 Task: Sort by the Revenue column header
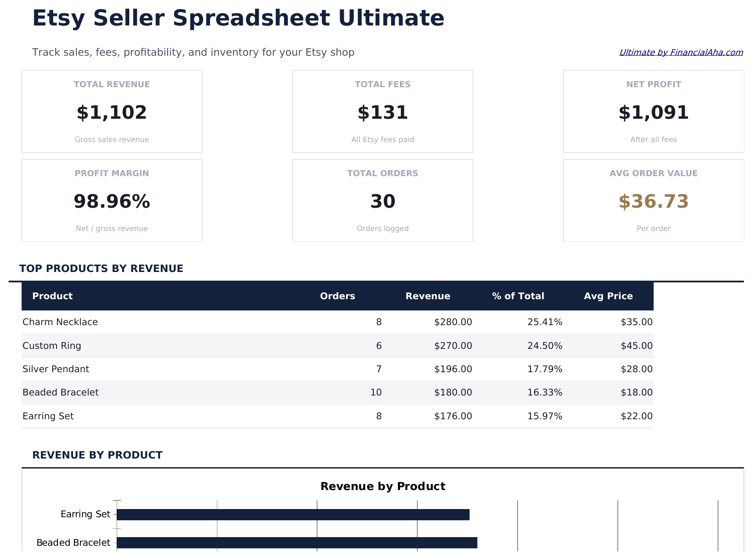428,296
